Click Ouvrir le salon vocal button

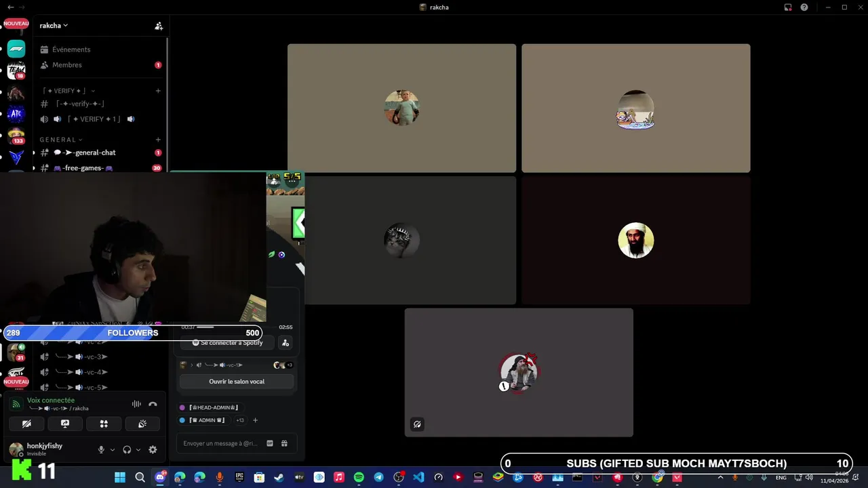tap(237, 382)
